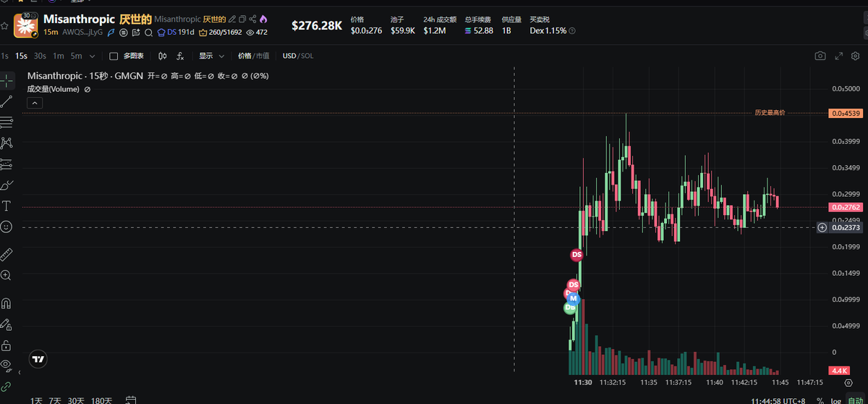Toggle the magnet snapping mode
The image size is (868, 404).
coord(7,303)
